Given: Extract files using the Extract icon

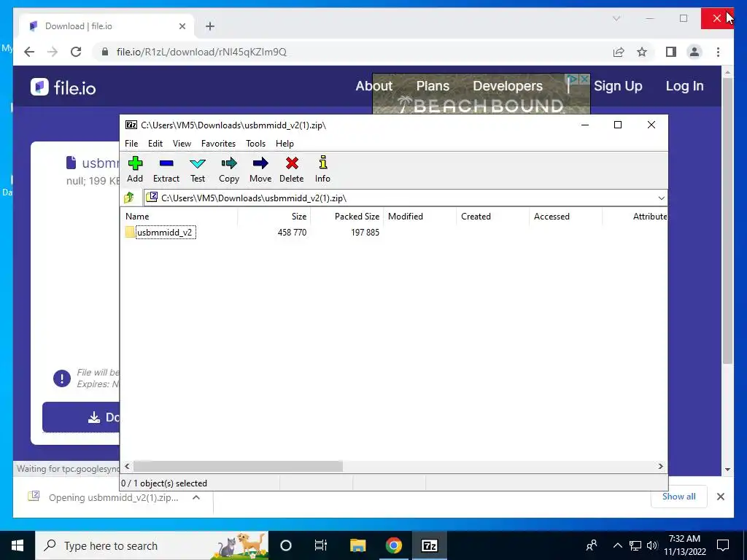Looking at the screenshot, I should coord(166,169).
